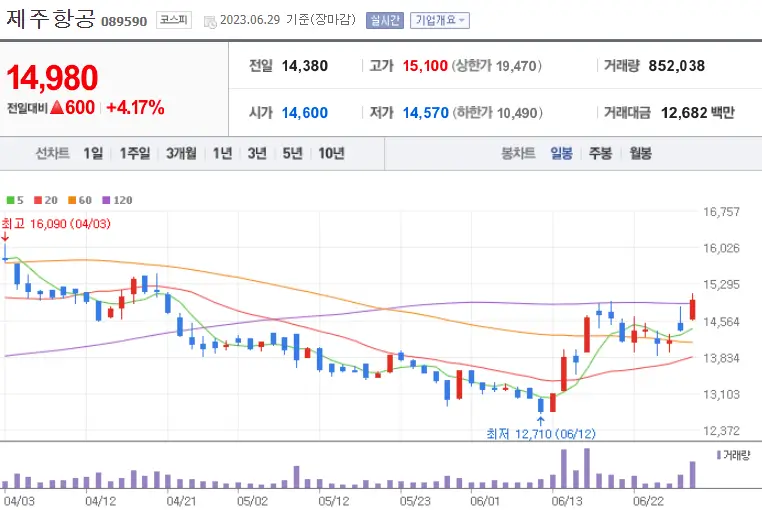Image resolution: width=762 pixels, height=510 pixels.
Task: Click the orange 60-day moving average legend
Action: click(x=80, y=200)
